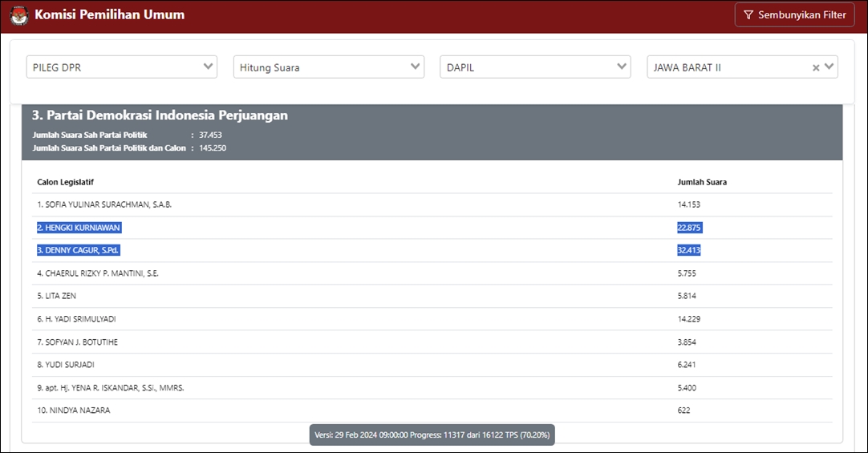Click vote count 14.229

click(688, 319)
